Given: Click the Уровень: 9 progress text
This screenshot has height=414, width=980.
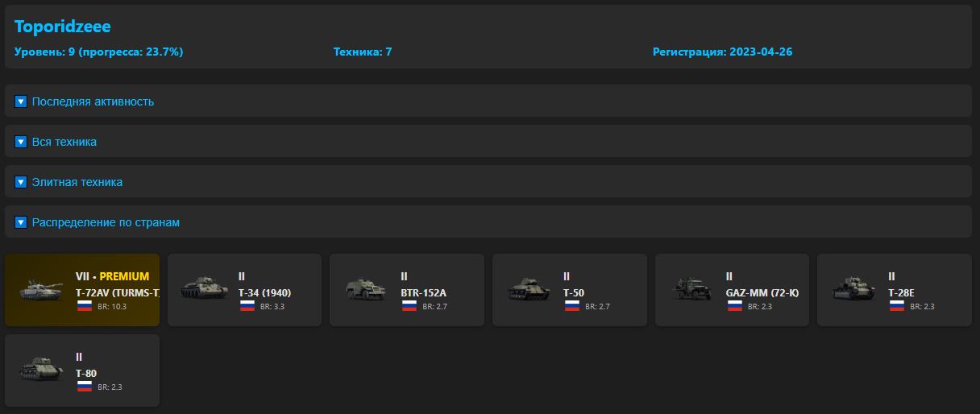Looking at the screenshot, I should coord(98,52).
